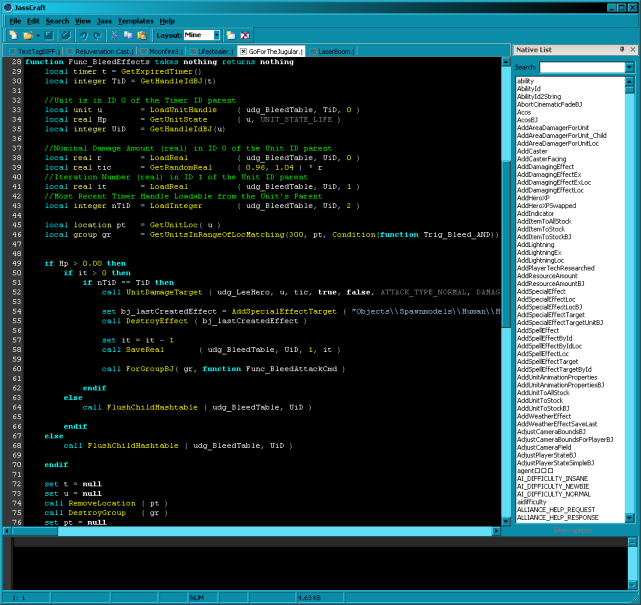Undo the last edit via toolbar

click(83, 36)
